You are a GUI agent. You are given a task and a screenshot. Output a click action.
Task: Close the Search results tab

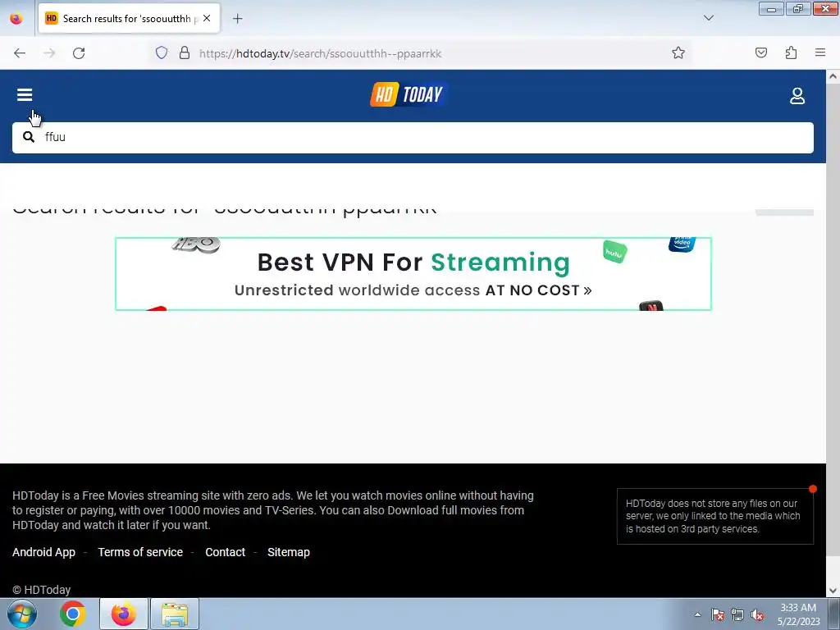[x=207, y=18]
